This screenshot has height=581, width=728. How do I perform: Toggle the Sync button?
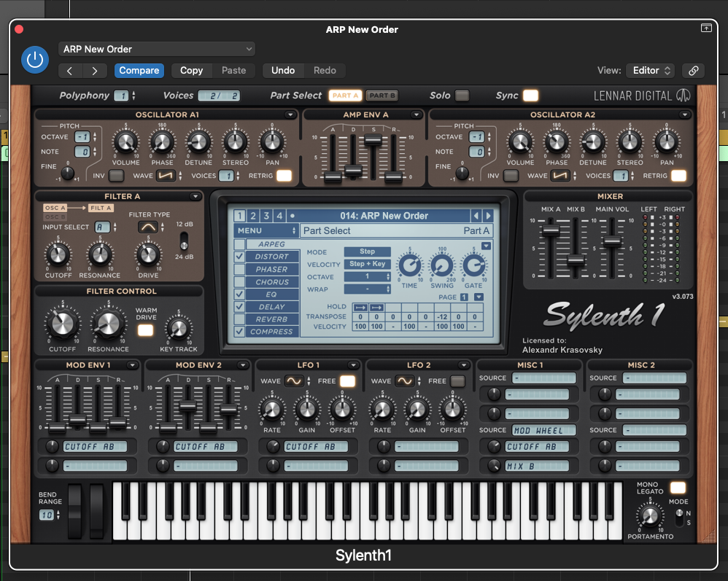pyautogui.click(x=530, y=95)
